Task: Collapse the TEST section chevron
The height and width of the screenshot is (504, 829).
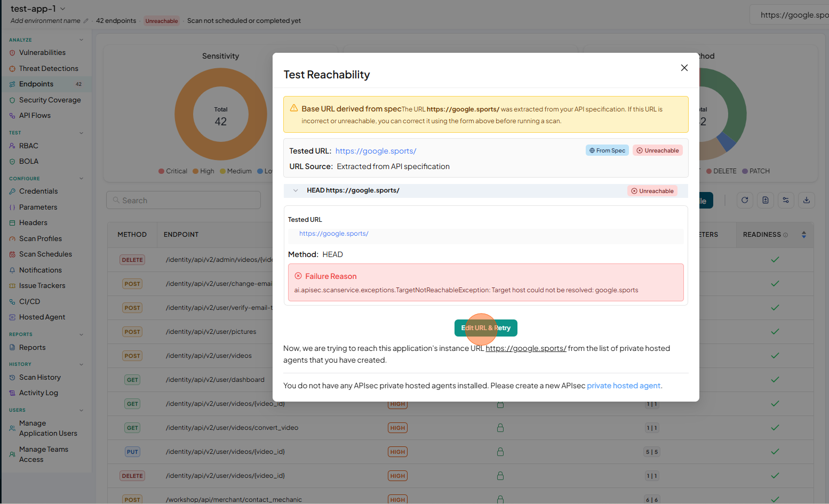Action: coord(82,133)
